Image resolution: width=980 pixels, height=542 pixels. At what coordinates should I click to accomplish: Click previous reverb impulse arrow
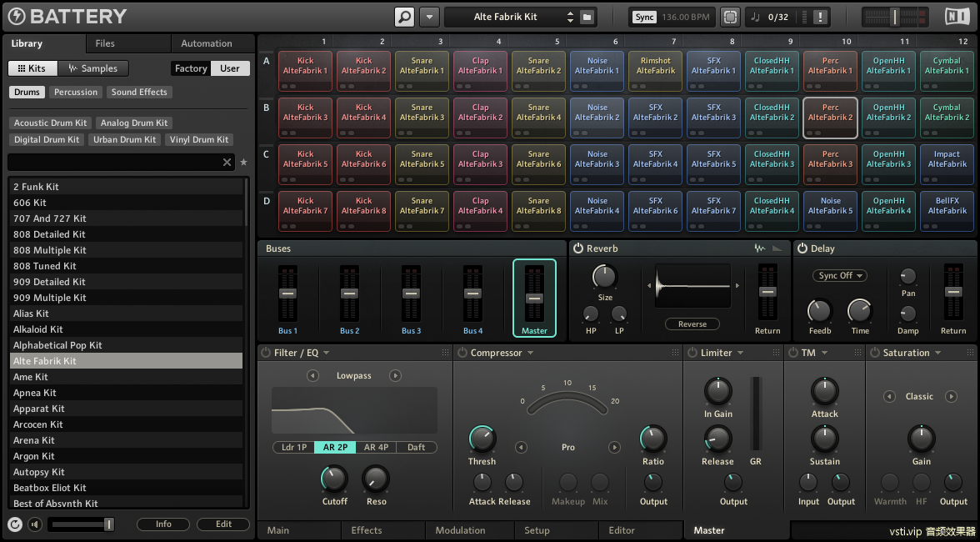pos(648,286)
